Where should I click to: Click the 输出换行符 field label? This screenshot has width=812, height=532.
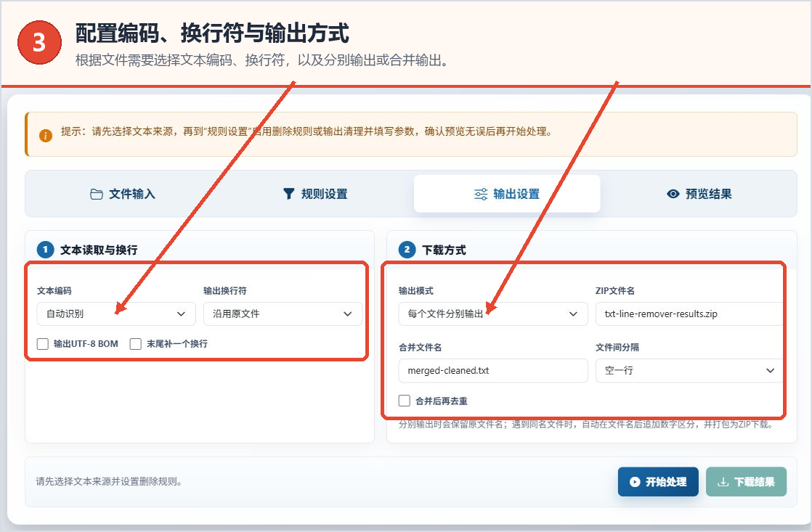(x=225, y=291)
